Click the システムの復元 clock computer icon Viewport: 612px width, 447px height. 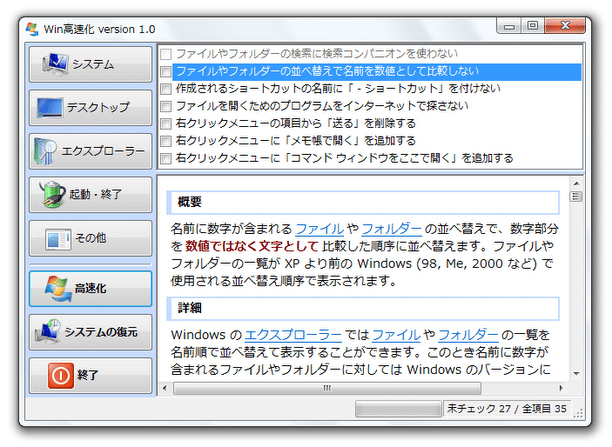tap(48, 332)
